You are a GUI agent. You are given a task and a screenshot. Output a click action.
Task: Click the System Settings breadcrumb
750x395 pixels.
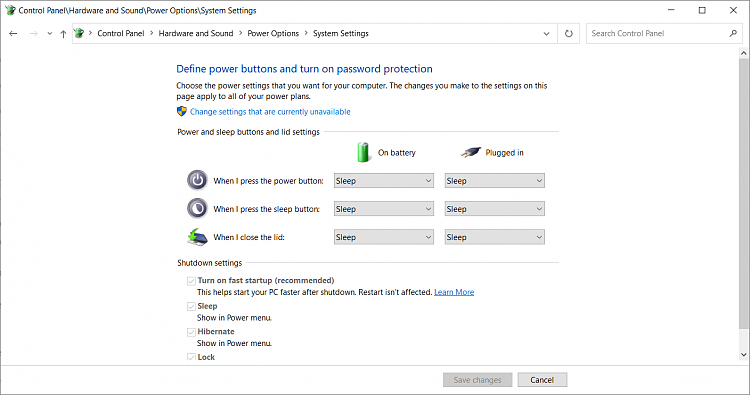point(341,33)
